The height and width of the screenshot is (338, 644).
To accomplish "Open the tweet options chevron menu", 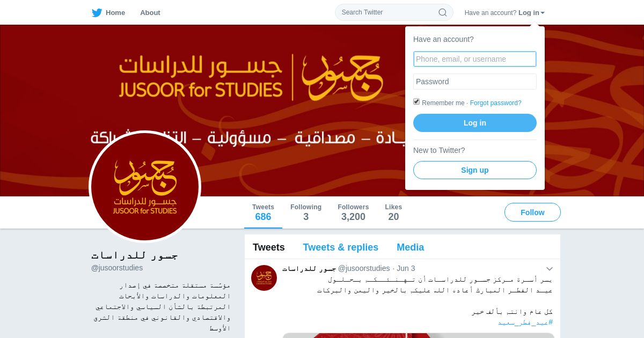I will click(x=550, y=268).
